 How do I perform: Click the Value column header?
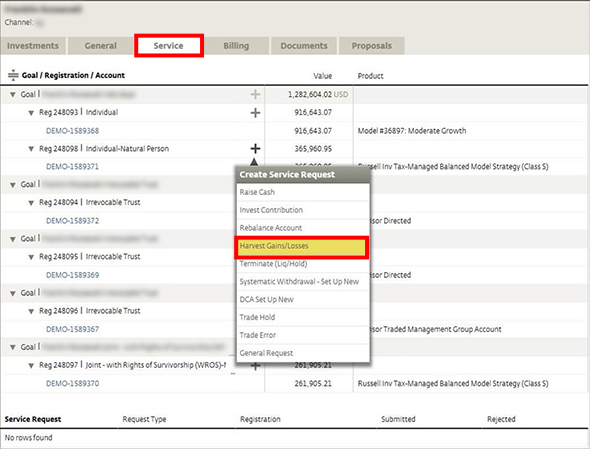(x=322, y=76)
